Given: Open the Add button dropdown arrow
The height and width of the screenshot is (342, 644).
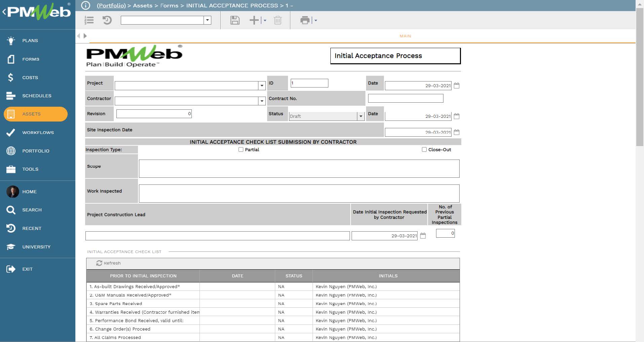Looking at the screenshot, I should click(x=265, y=21).
